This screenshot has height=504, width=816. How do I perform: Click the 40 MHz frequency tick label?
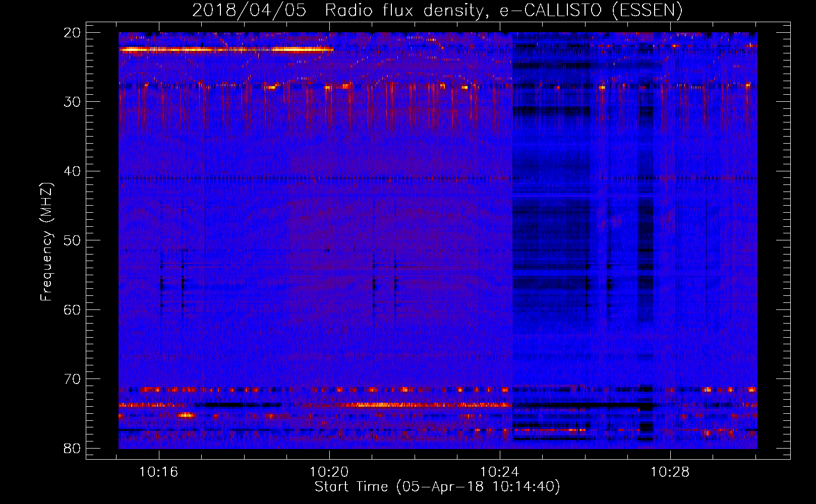[72, 171]
